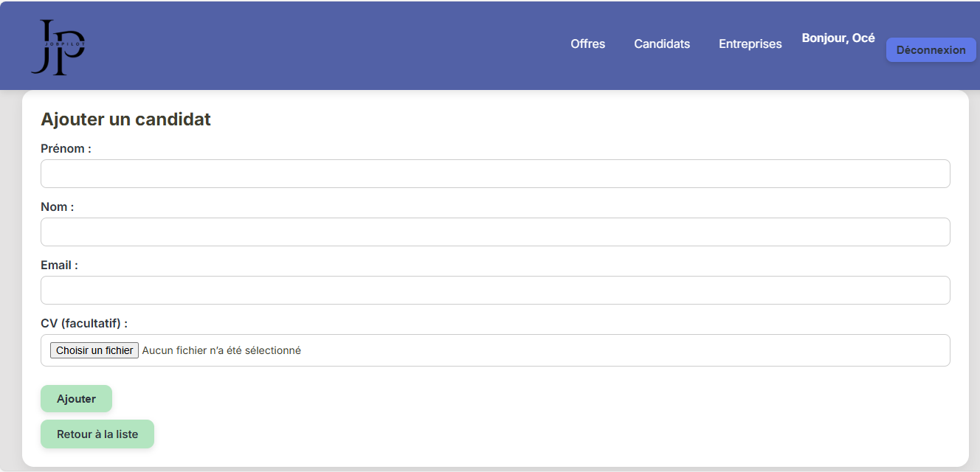This screenshot has width=980, height=472.
Task: Click the 'Prénom :' label
Action: click(x=66, y=149)
